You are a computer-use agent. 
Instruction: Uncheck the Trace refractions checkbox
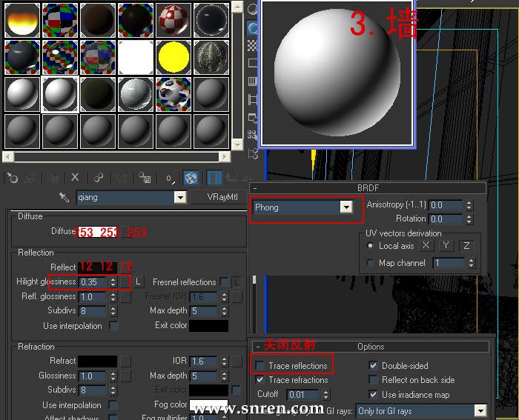point(259,380)
